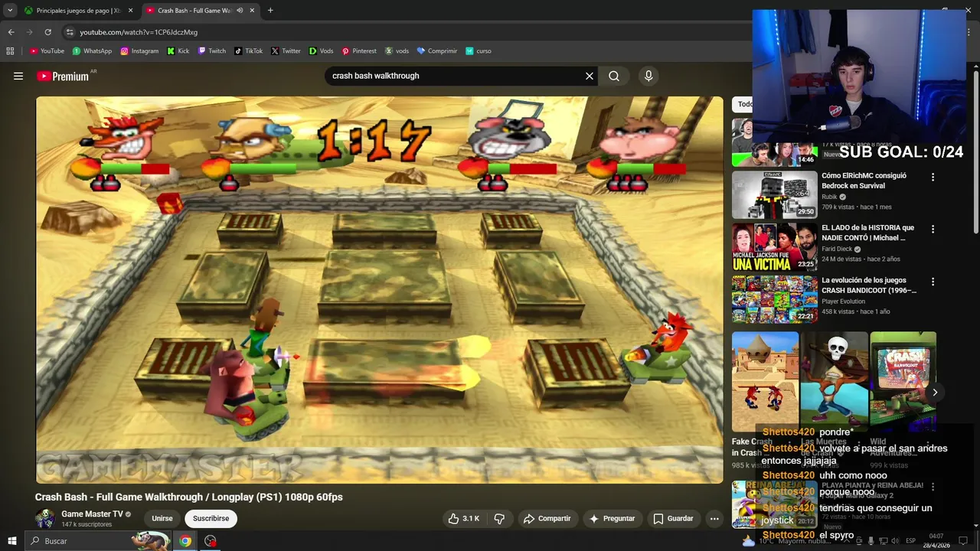Open the site info icon in the address bar
Viewport: 980px width, 551px height.
coord(70,32)
